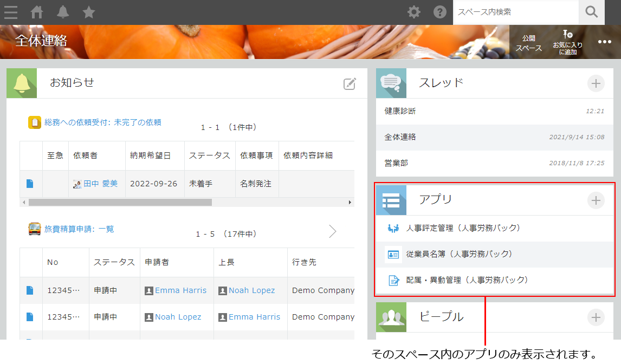621x364 pixels.
Task: Go to next page of 旅費精算申請 list
Action: point(333,232)
